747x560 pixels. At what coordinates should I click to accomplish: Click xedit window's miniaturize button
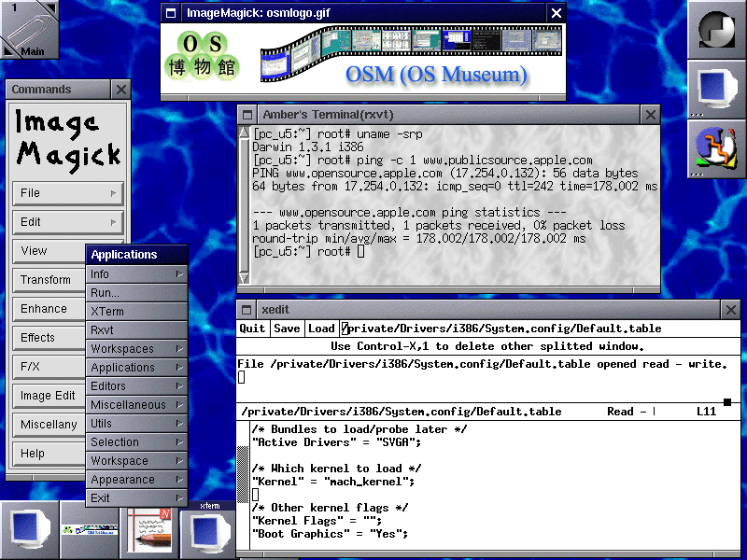246,310
